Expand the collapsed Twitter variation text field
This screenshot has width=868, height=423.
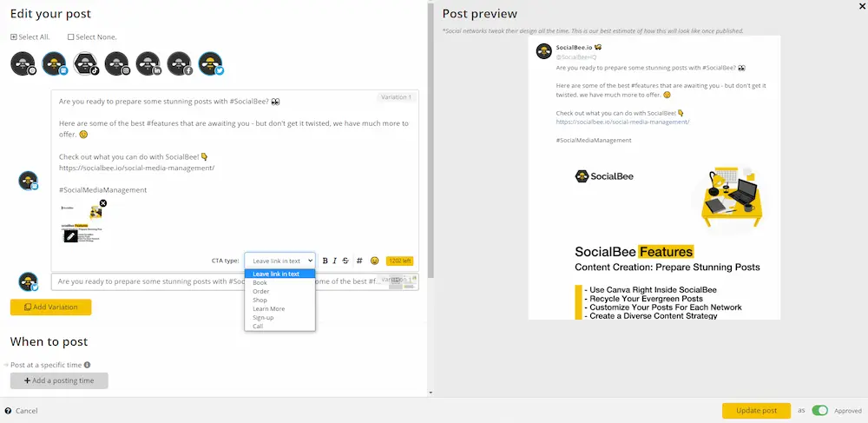click(x=234, y=281)
